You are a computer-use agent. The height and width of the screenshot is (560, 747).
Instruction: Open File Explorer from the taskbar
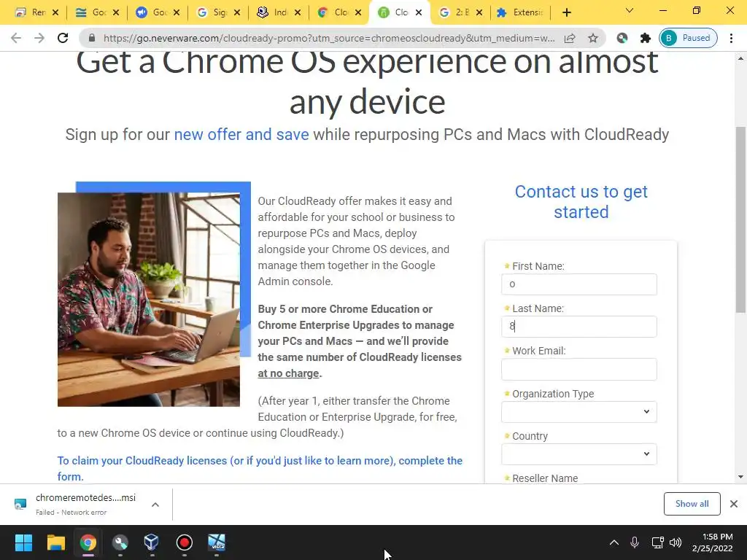55,542
